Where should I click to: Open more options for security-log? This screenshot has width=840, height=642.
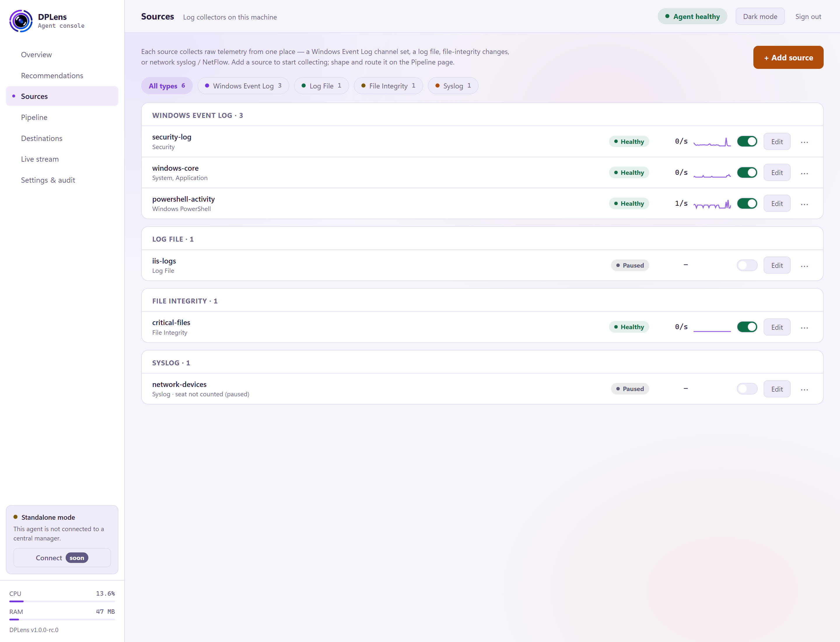(804, 142)
